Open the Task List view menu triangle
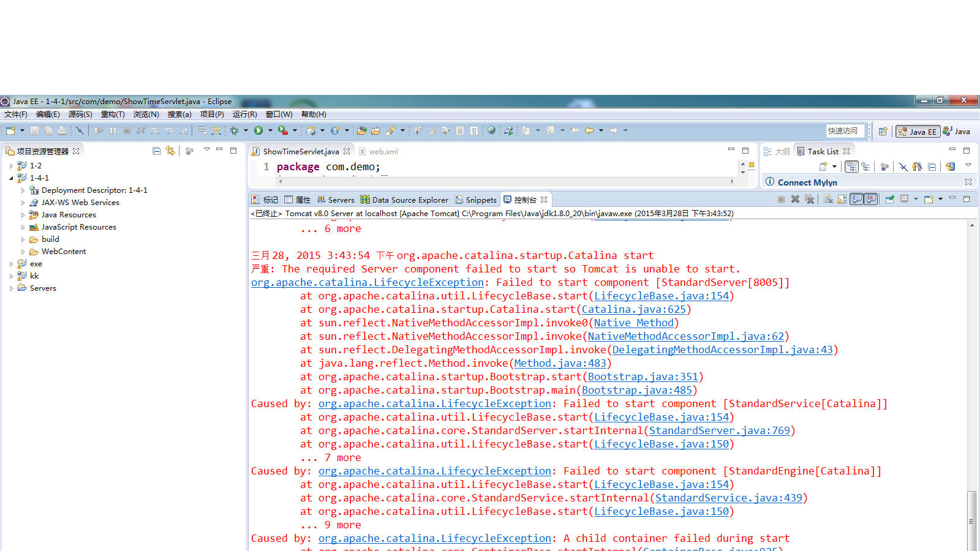 click(968, 166)
